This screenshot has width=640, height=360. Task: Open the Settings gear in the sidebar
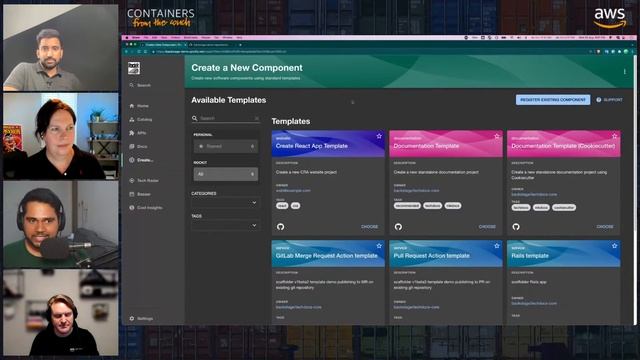pos(131,318)
